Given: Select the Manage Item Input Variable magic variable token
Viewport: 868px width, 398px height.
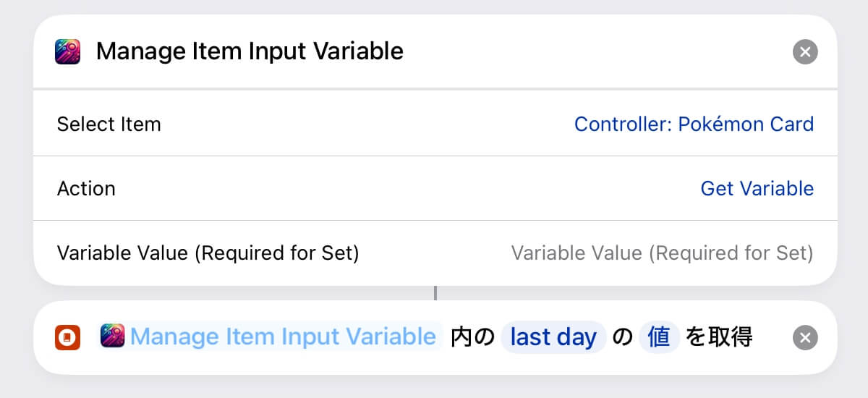Looking at the screenshot, I should pyautogui.click(x=269, y=336).
